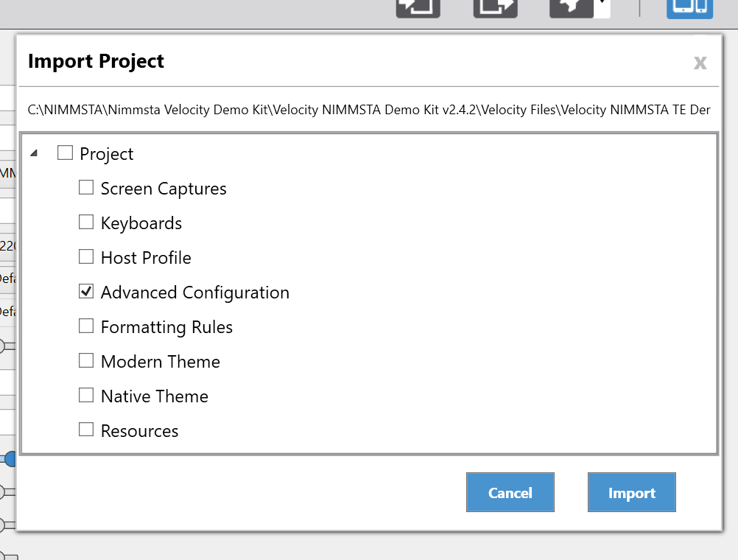Enable the Formatting Rules checkbox
Viewport: 738px width, 560px height.
tap(86, 326)
